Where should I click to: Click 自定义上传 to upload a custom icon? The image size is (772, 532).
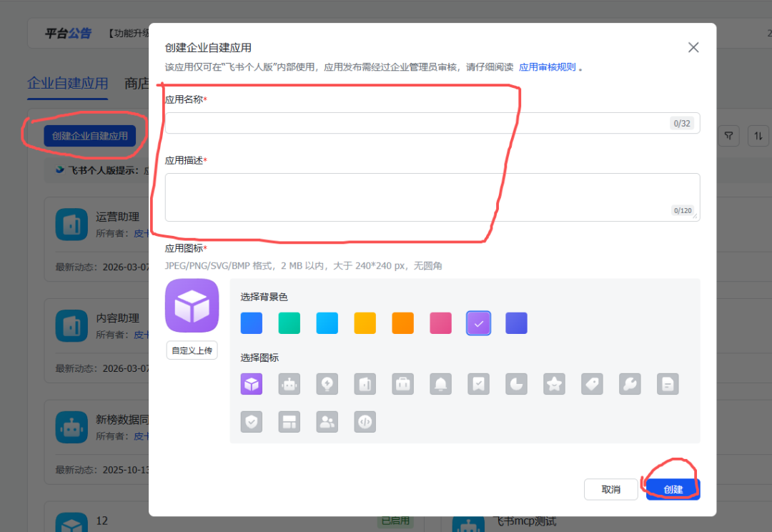click(x=192, y=350)
